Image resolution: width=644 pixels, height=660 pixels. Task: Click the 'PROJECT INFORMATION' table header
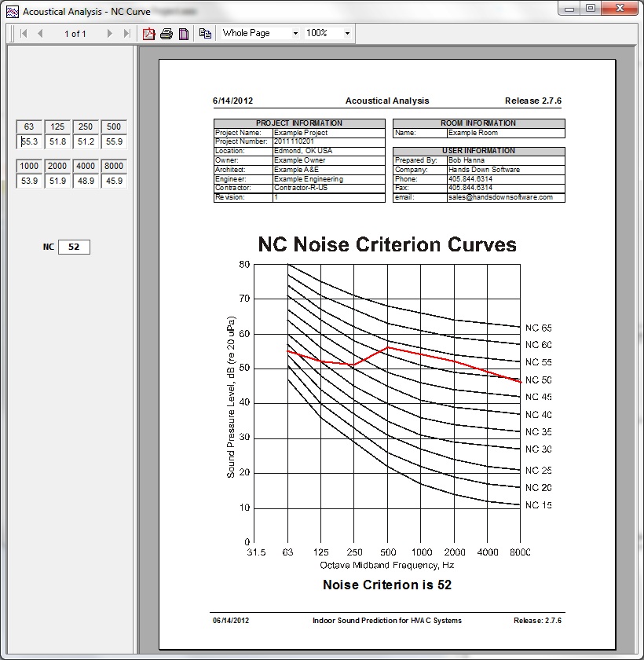click(x=299, y=123)
